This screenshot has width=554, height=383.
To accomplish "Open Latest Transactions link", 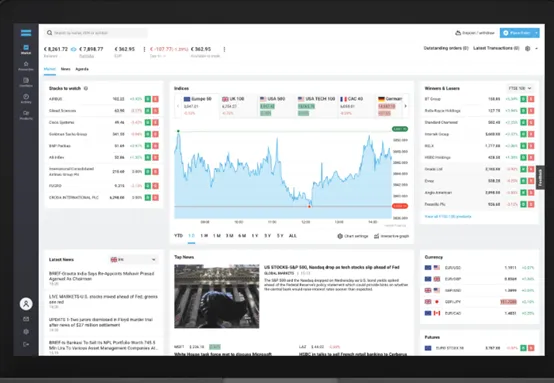I will [x=496, y=48].
